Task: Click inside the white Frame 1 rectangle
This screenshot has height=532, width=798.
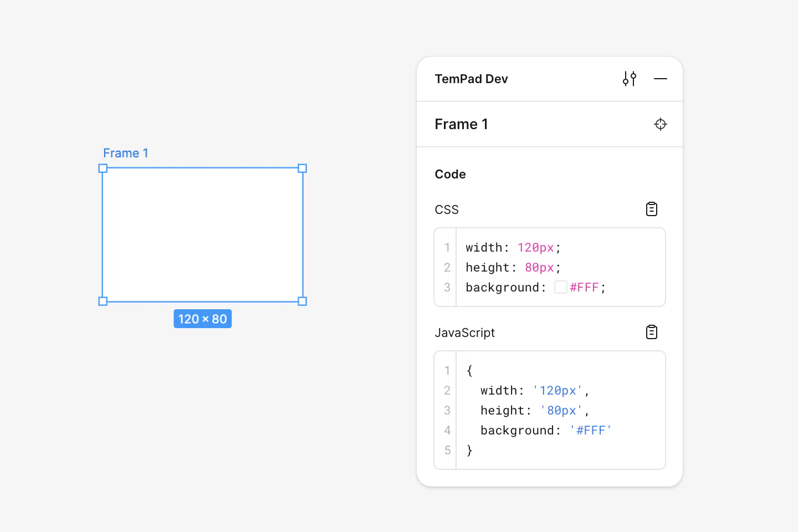Action: tap(203, 235)
